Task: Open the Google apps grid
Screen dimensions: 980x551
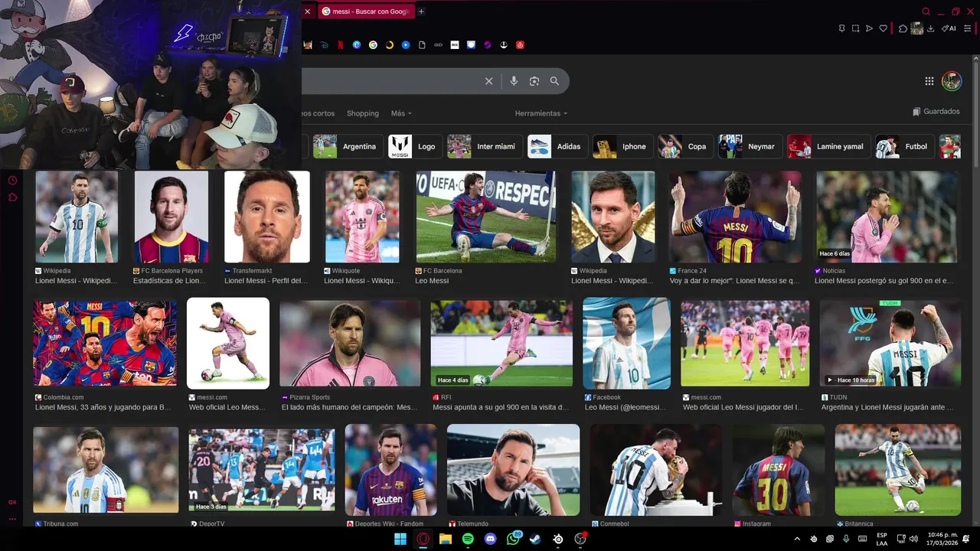Action: click(x=929, y=81)
